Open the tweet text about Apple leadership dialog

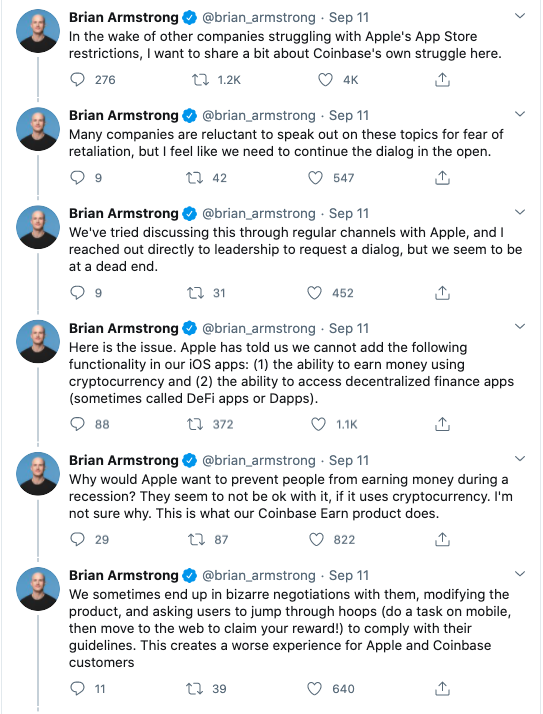click(x=295, y=249)
